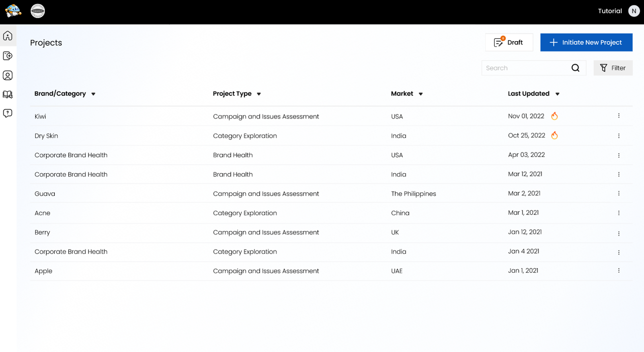Open three-dot menu for Kiwi row
644x352 pixels.
coord(618,116)
